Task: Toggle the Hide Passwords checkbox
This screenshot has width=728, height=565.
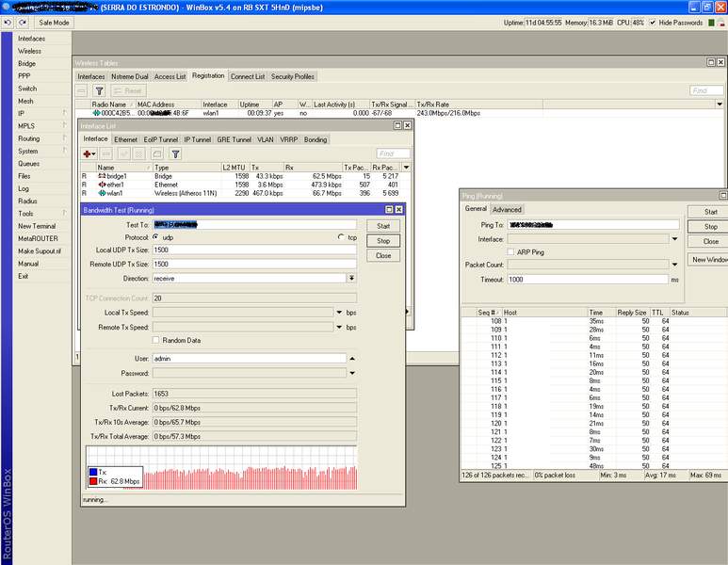Action: [654, 22]
